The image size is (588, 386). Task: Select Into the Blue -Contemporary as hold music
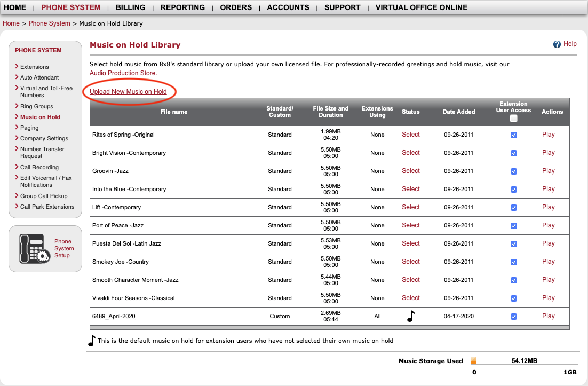(x=411, y=189)
